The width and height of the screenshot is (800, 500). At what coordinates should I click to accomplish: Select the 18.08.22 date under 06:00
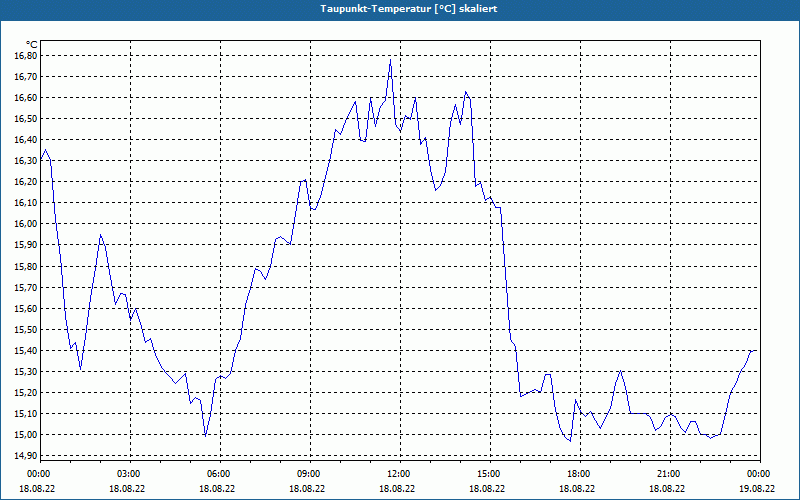217,488
